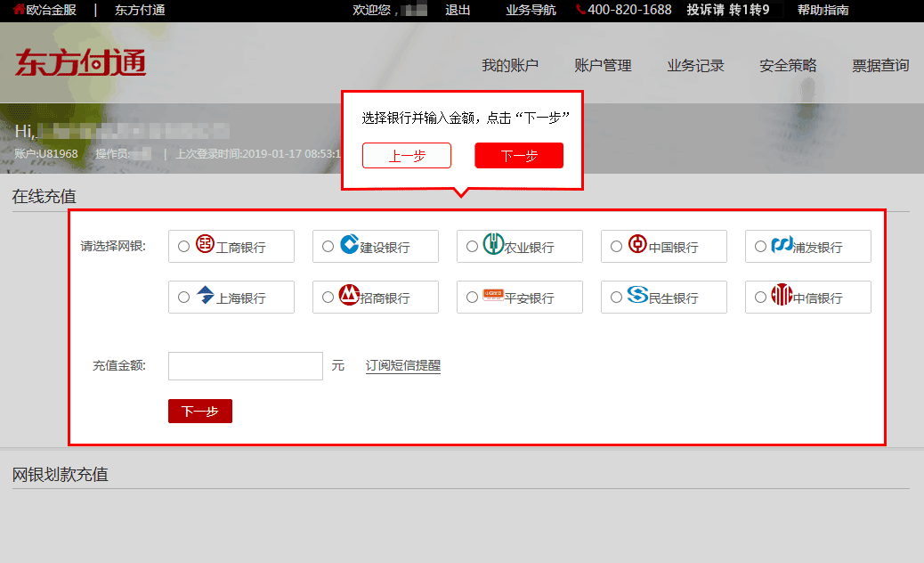This screenshot has height=563, width=924.
Task: Click the home icon beside 欧冶金服
Action: click(x=19, y=10)
